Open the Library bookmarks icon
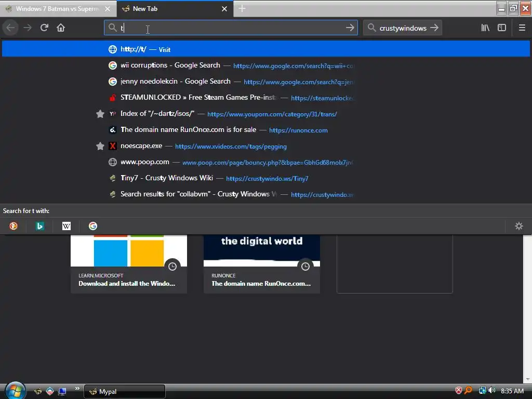Image resolution: width=532 pixels, height=399 pixels. [x=485, y=28]
